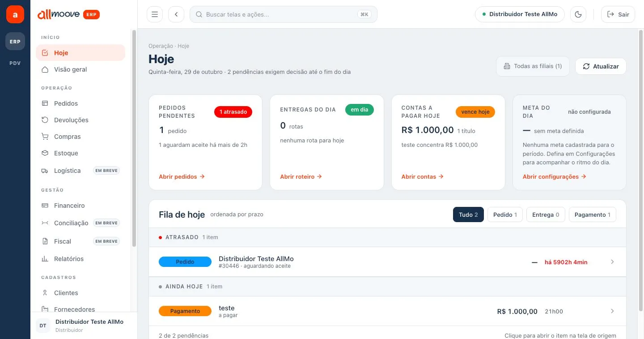Click the Compras cart icon in sidebar
Image resolution: width=644 pixels, height=339 pixels.
(45, 137)
